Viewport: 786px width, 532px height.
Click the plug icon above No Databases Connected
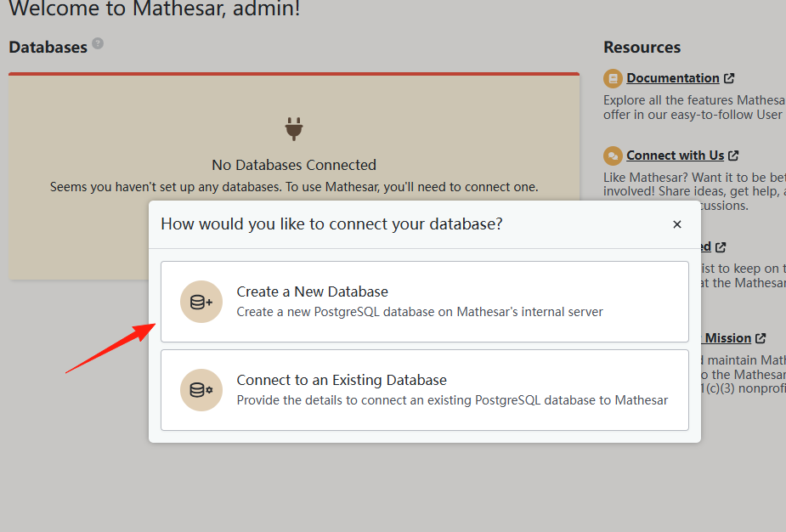click(294, 129)
